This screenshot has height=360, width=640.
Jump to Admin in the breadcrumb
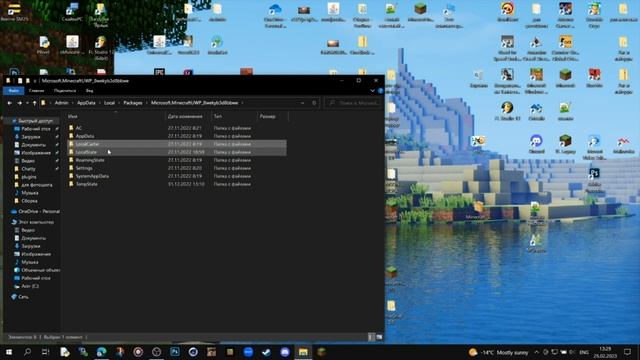click(x=62, y=103)
